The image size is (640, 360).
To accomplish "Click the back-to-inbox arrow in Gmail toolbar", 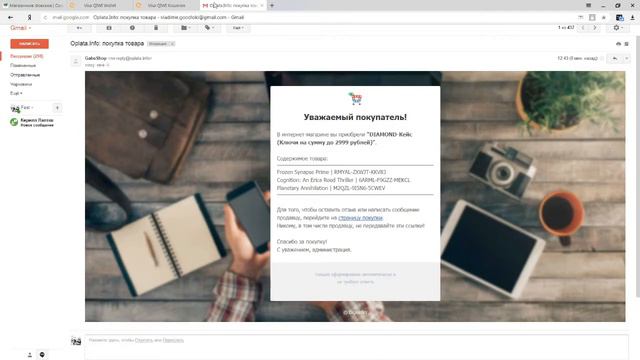I will [79, 28].
